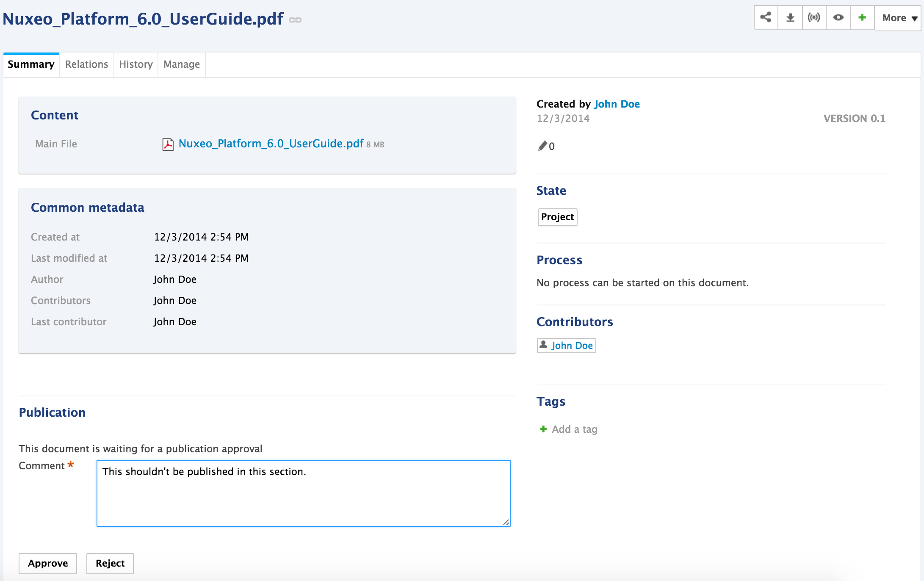The width and height of the screenshot is (924, 581).
Task: Click the Contributors metadata value John Doe
Action: click(175, 301)
